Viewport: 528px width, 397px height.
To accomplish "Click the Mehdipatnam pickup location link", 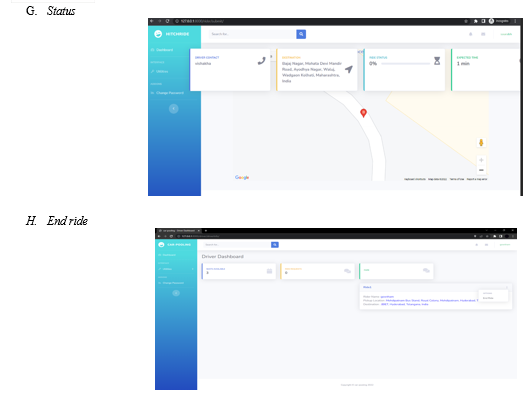I will tap(432, 300).
